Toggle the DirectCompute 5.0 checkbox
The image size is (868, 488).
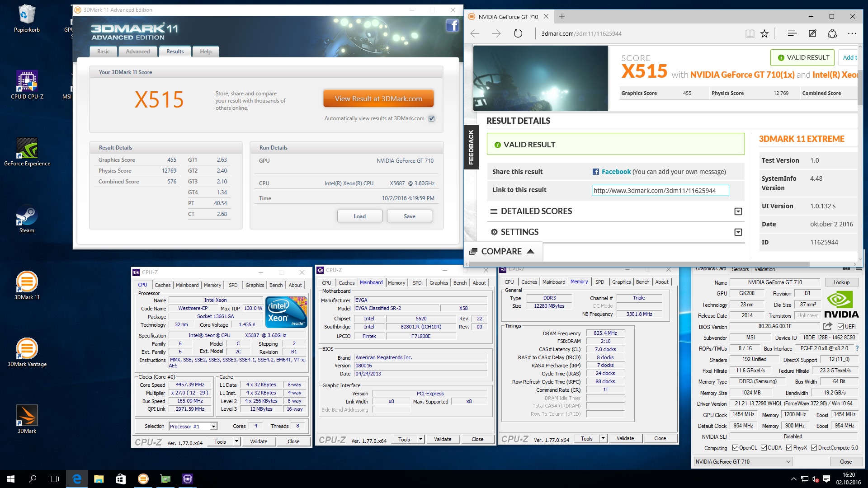(814, 448)
